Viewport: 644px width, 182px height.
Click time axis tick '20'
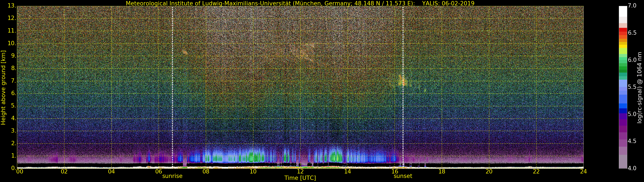[x=489, y=172]
